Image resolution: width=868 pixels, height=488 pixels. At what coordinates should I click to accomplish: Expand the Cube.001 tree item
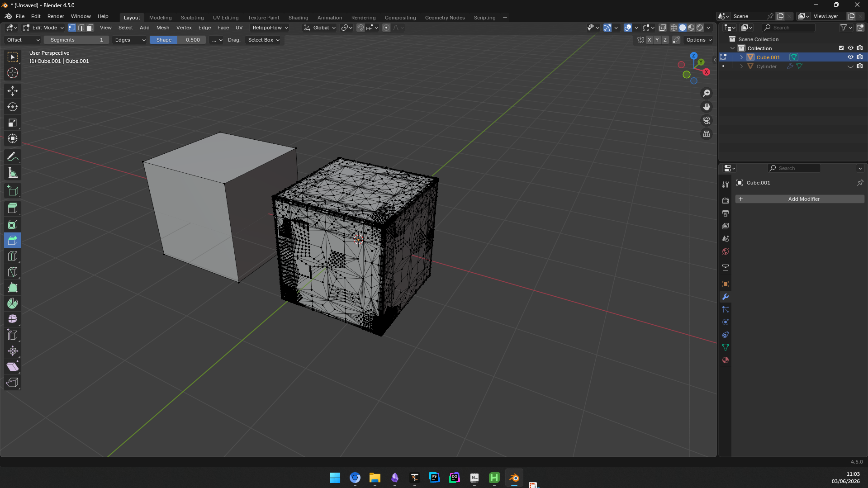741,57
